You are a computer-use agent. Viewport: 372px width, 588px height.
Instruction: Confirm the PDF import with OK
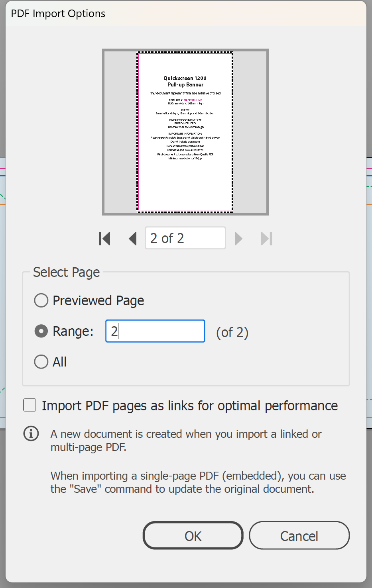193,536
